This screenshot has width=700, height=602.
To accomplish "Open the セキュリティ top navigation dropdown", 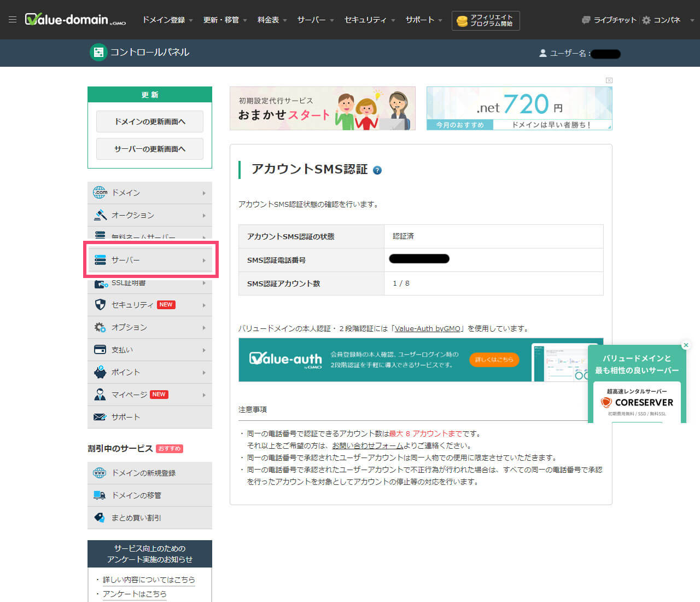I will [369, 20].
